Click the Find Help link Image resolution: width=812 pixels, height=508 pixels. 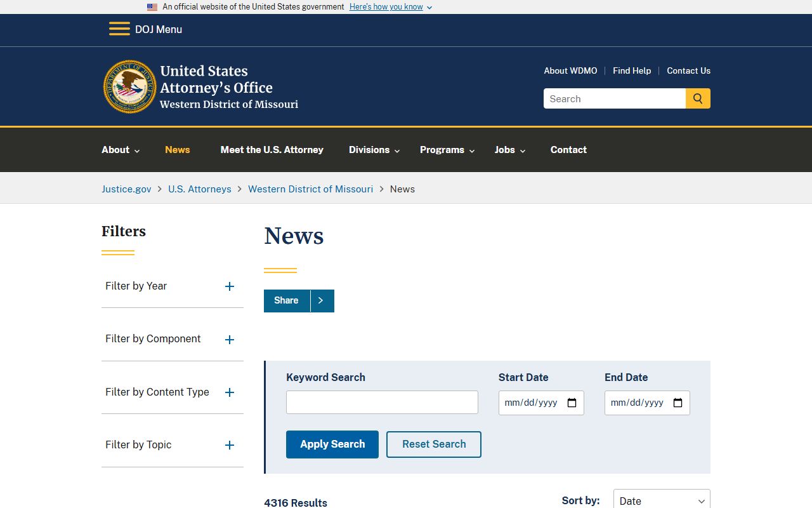coord(632,70)
